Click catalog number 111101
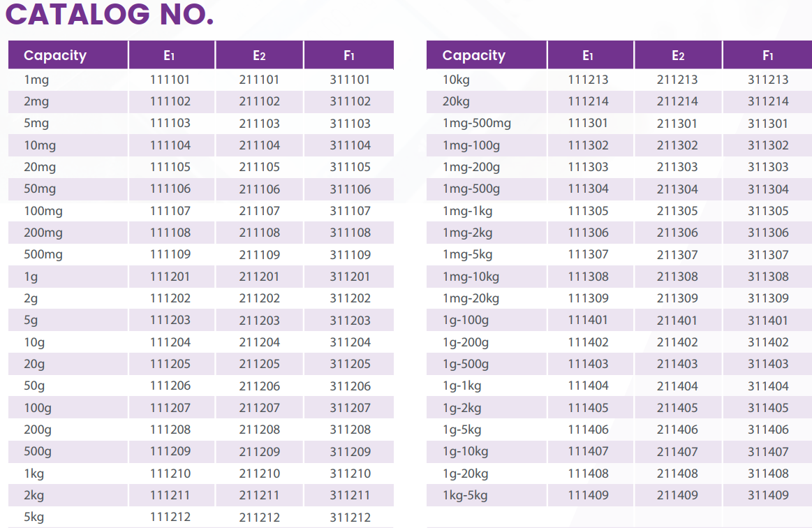 170,80
